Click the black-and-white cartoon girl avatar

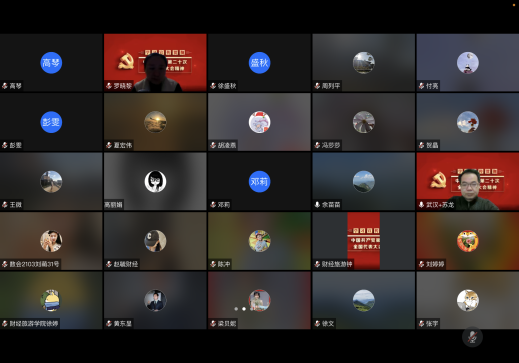click(155, 181)
